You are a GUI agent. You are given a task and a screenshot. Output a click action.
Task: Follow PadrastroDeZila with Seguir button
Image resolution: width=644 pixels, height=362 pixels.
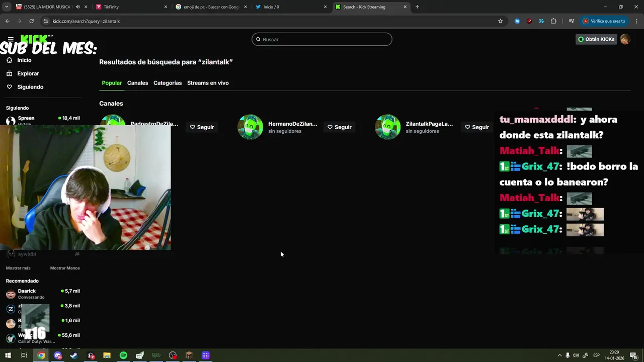tap(202, 127)
